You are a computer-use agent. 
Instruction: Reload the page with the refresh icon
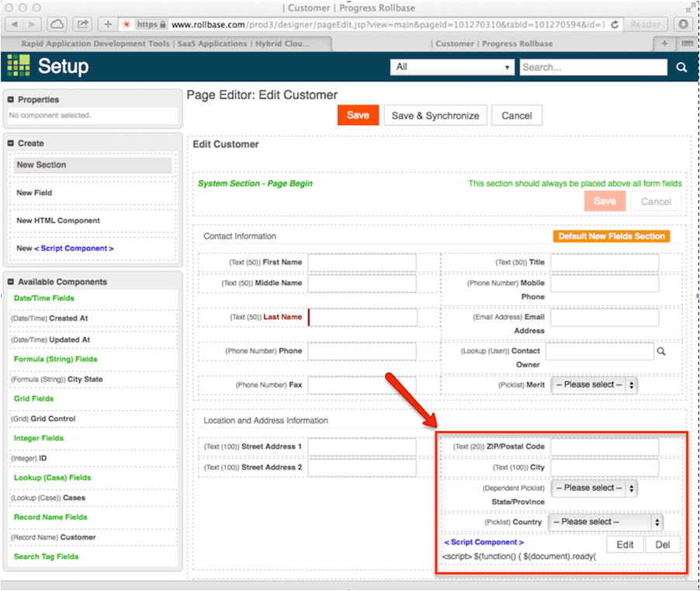click(x=615, y=24)
